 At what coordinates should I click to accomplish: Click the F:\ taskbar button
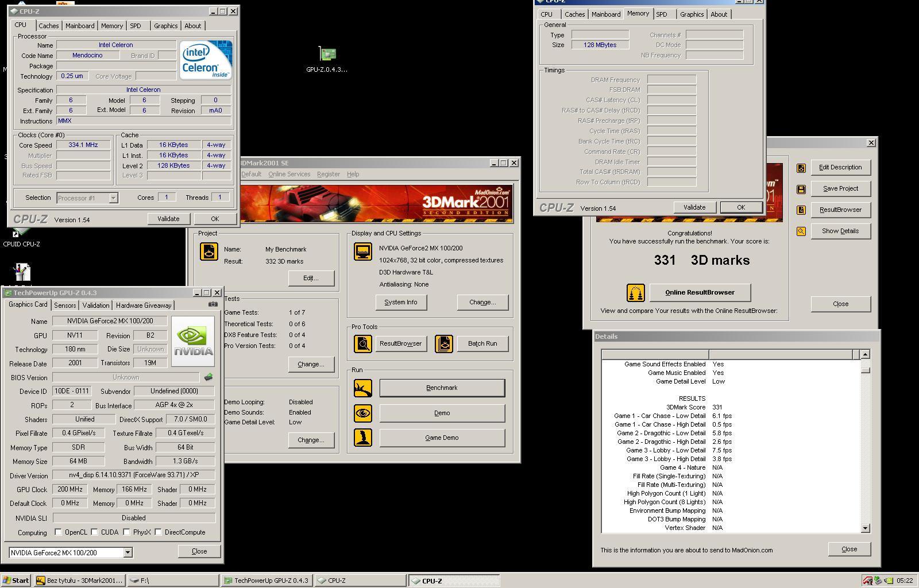pos(173,581)
